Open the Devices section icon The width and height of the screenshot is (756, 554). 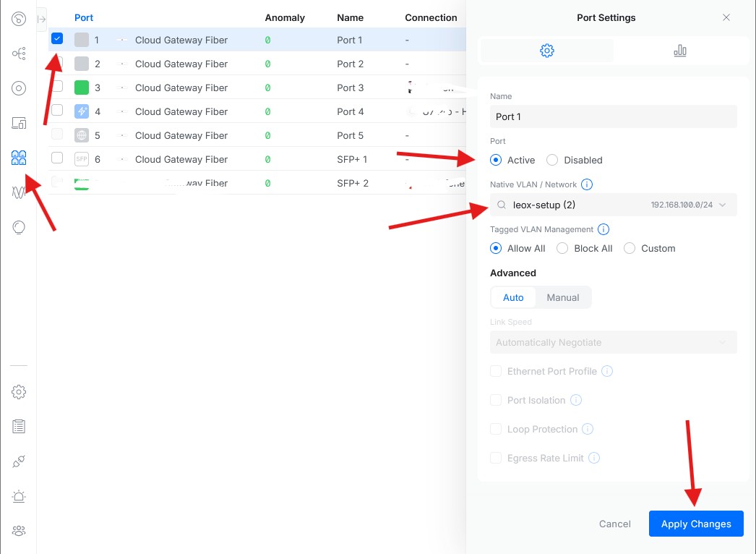(x=18, y=122)
